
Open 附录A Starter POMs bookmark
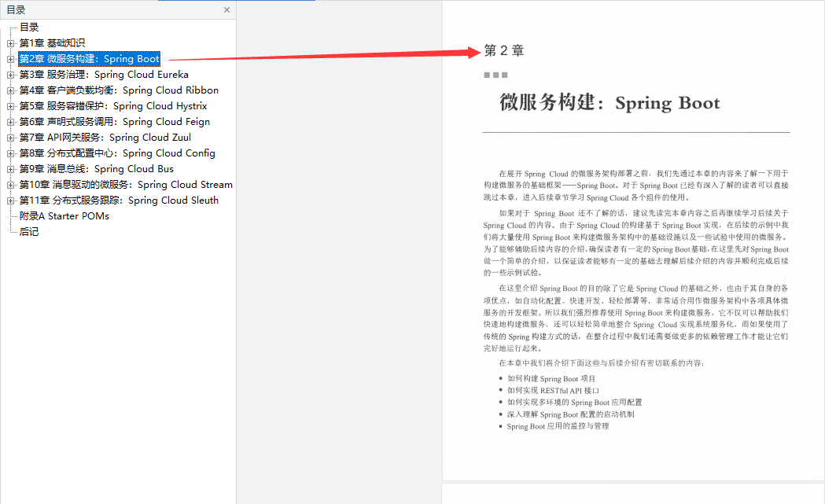[64, 216]
